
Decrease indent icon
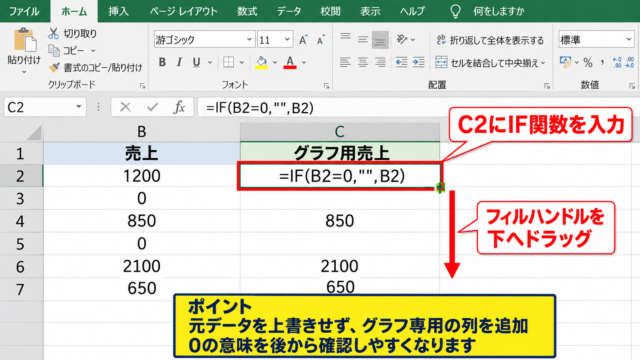401,62
